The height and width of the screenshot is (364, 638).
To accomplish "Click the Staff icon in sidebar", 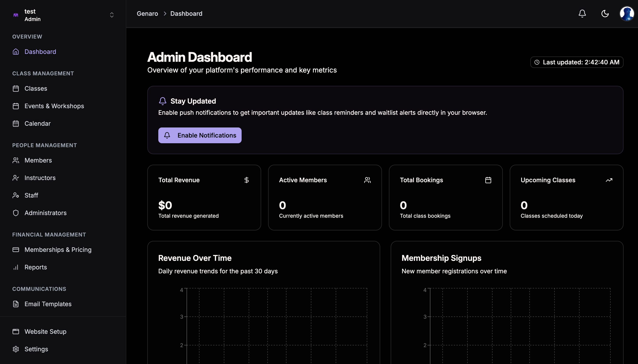I will [x=16, y=195].
